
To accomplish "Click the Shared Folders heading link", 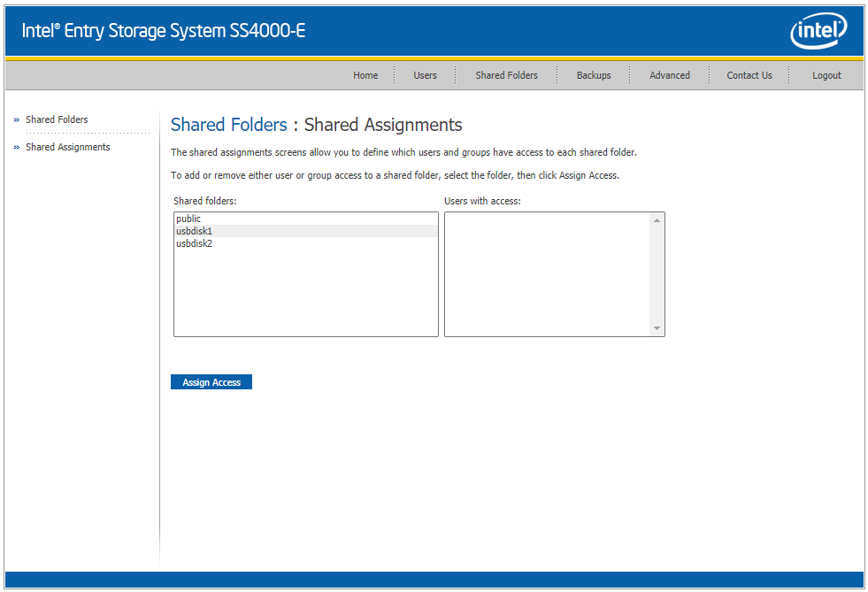I will pos(228,125).
